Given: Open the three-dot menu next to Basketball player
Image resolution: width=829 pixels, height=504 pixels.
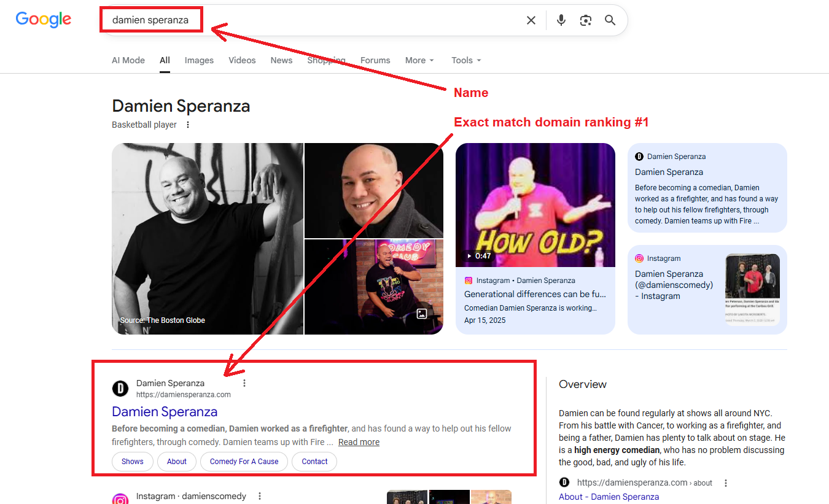Looking at the screenshot, I should point(188,125).
